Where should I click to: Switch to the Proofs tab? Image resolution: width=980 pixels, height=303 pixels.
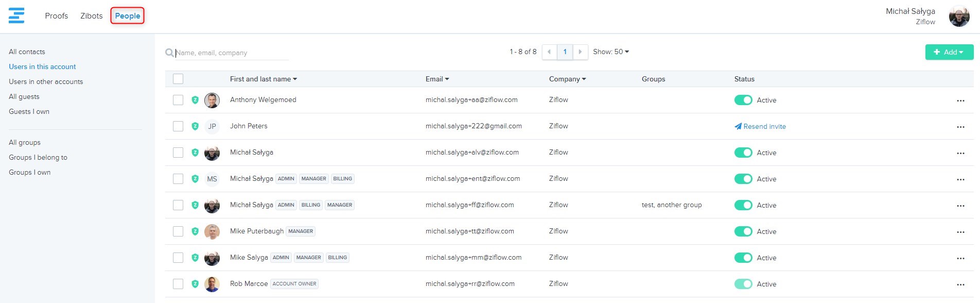[57, 16]
